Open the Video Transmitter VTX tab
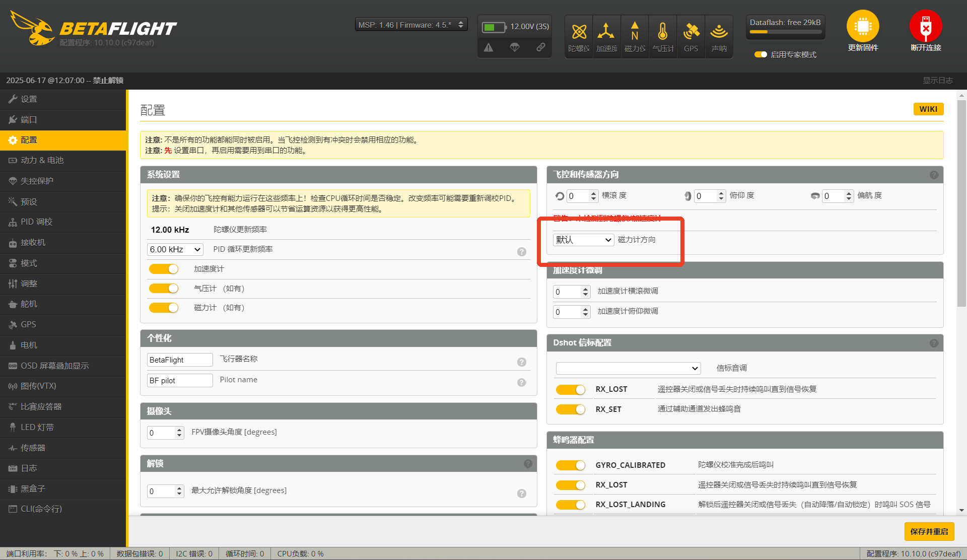The height and width of the screenshot is (560, 967). (63, 386)
